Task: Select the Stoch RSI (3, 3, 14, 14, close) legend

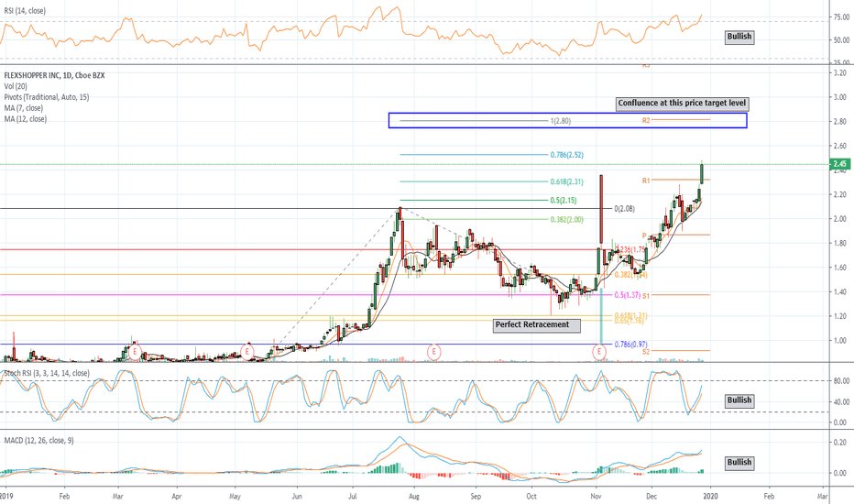Action: 47,373
